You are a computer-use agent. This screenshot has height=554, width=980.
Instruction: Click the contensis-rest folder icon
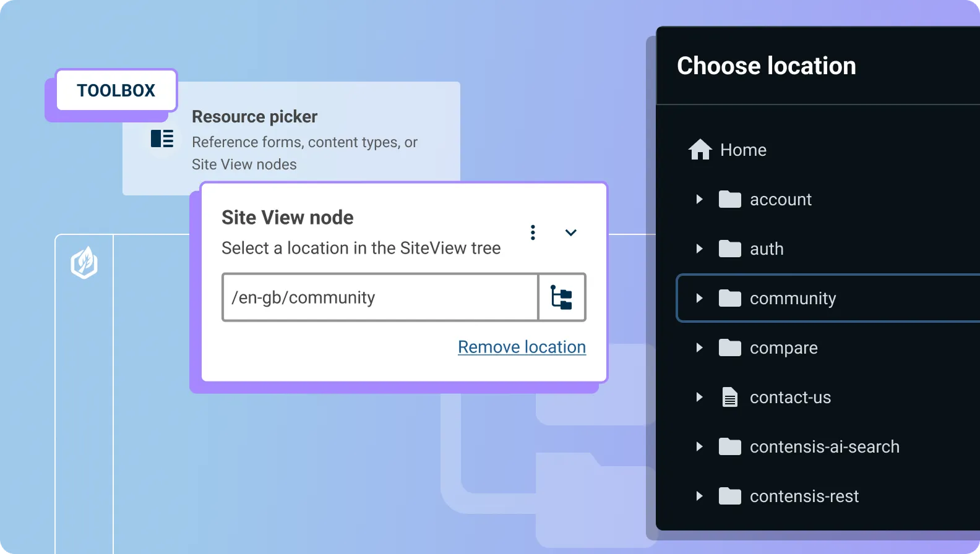[730, 496]
